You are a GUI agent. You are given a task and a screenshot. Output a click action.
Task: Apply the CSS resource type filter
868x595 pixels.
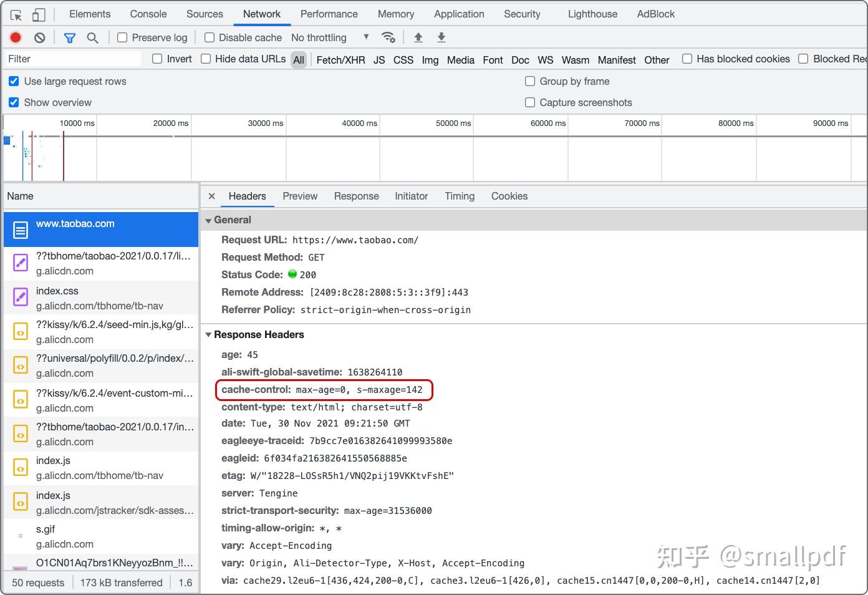point(403,60)
